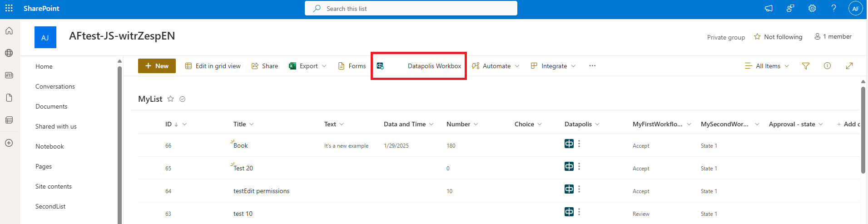Open the Export dropdown
This screenshot has width=868, height=224.
pos(308,66)
